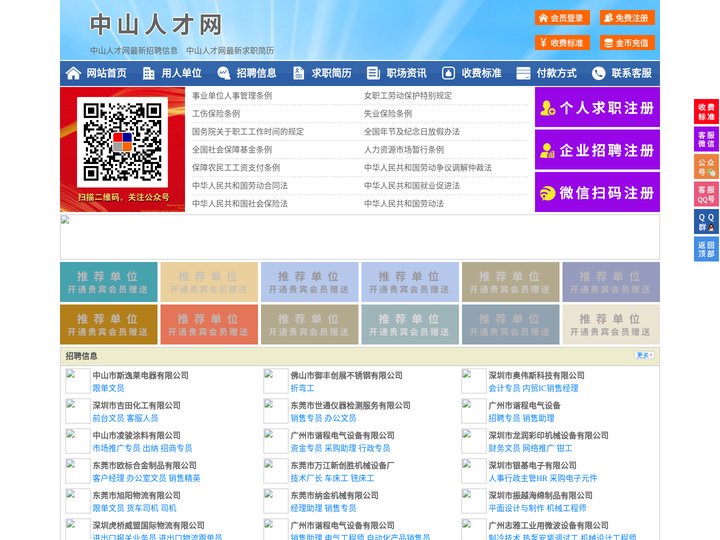Open the 失业保险条例 link
This screenshot has width=720, height=540.
[x=388, y=113]
